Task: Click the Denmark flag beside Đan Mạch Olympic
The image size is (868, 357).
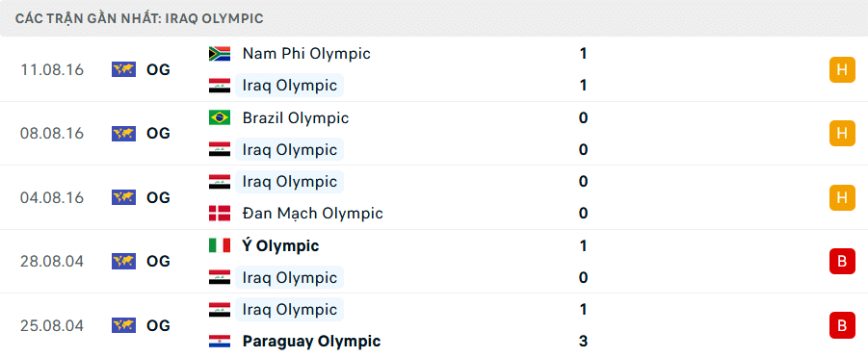Action: (220, 214)
